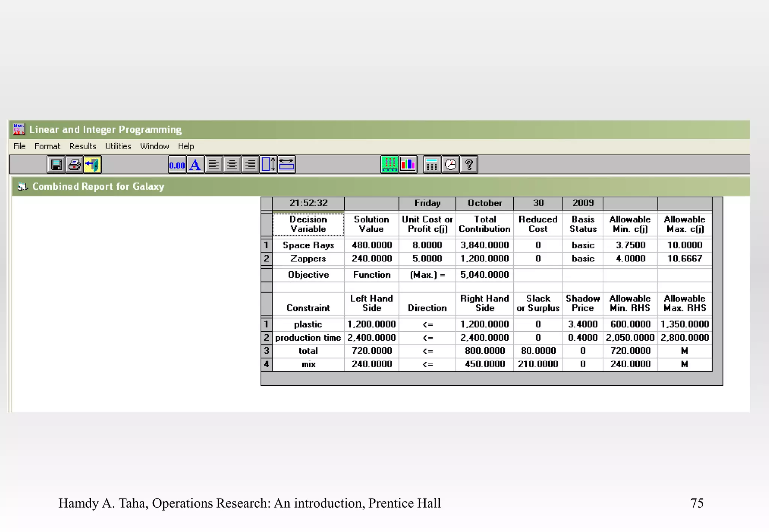
Task: Center align text in toolbar
Action: 232,165
